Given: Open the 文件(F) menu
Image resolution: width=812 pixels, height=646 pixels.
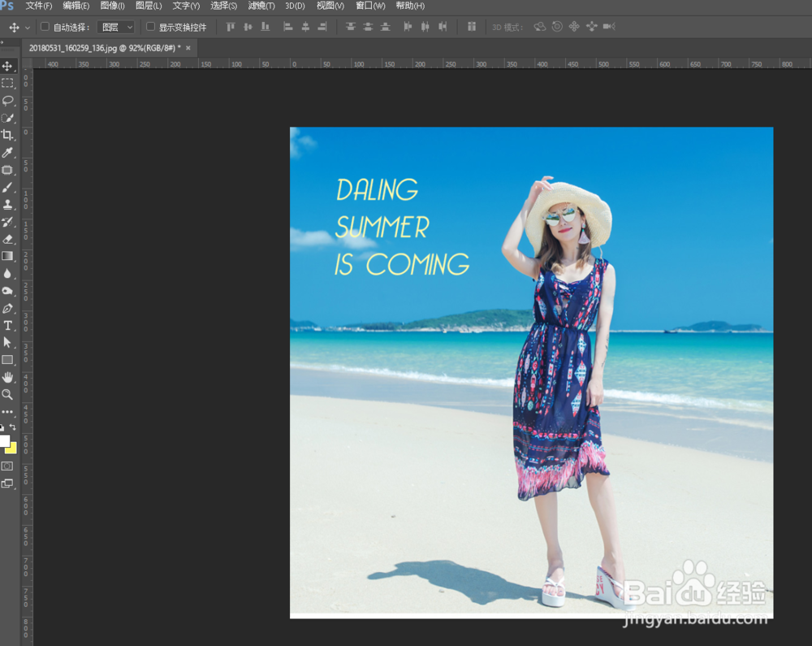Looking at the screenshot, I should pos(39,6).
